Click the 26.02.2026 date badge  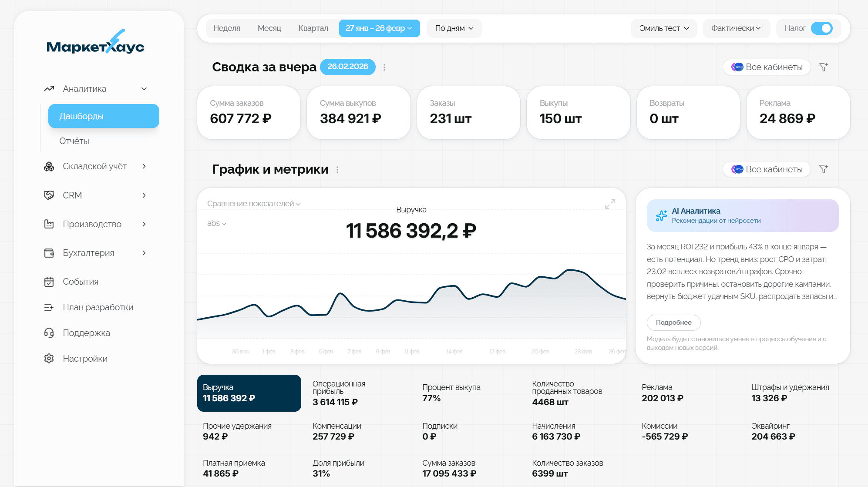point(348,67)
